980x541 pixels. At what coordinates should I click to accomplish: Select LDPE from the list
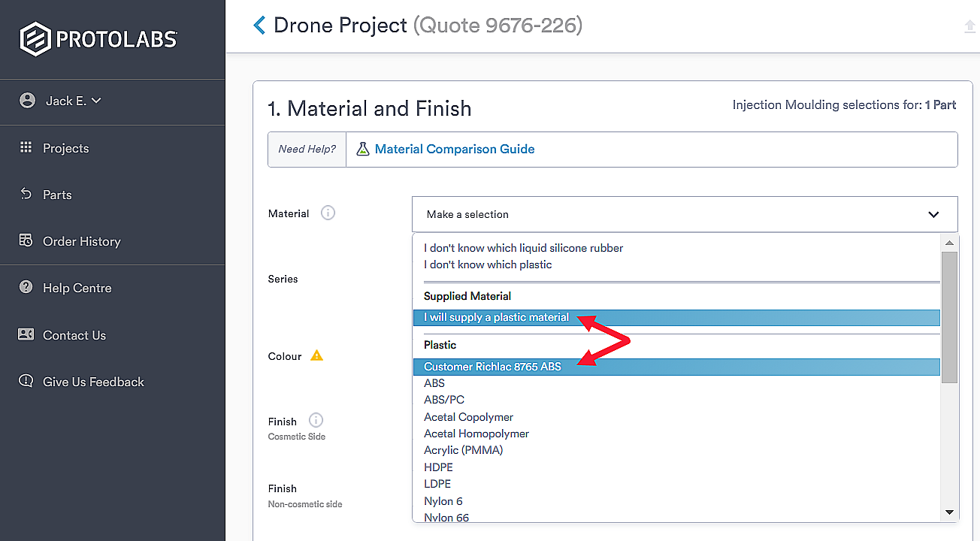pyautogui.click(x=437, y=484)
